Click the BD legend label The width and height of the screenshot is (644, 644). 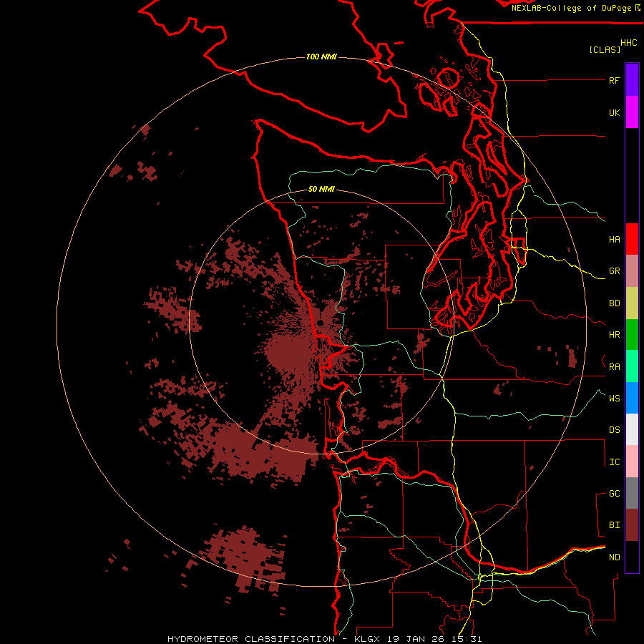(x=614, y=303)
